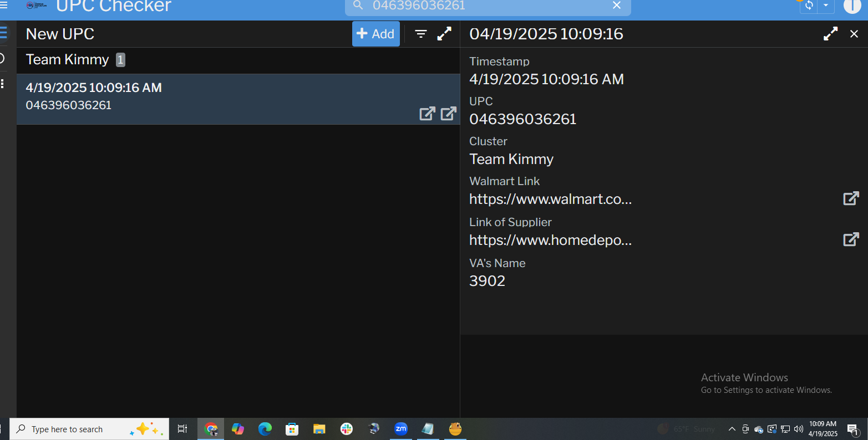Select the list view icon in sidebar
Screen dimensions: 868x440
pyautogui.click(x=3, y=33)
